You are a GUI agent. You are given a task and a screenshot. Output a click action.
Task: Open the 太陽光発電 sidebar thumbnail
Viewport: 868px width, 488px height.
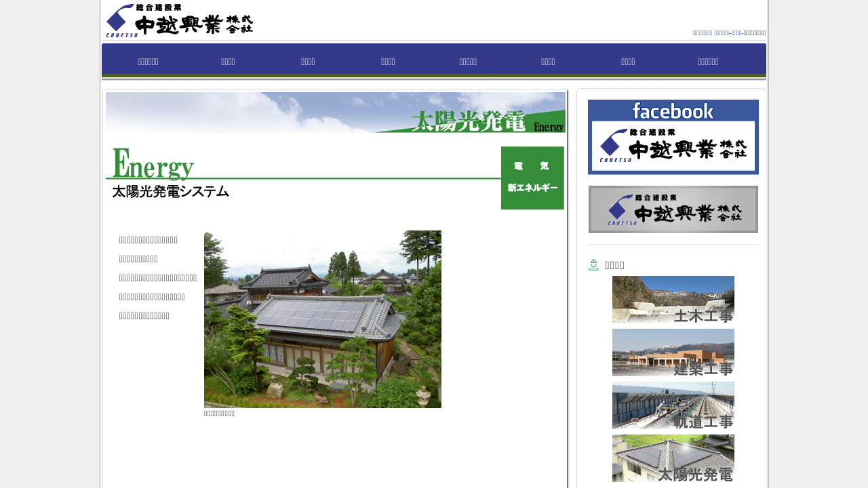pyautogui.click(x=673, y=458)
